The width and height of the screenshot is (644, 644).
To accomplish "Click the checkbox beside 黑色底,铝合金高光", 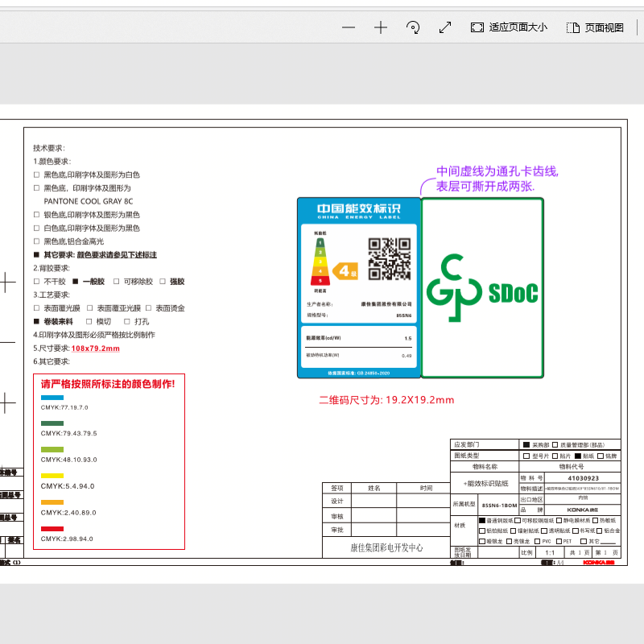I will (36, 242).
